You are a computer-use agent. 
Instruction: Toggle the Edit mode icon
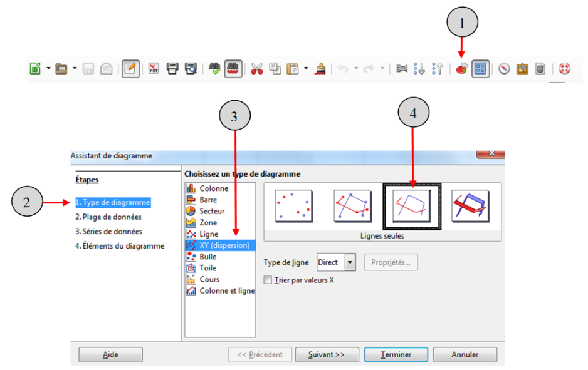pyautogui.click(x=130, y=68)
